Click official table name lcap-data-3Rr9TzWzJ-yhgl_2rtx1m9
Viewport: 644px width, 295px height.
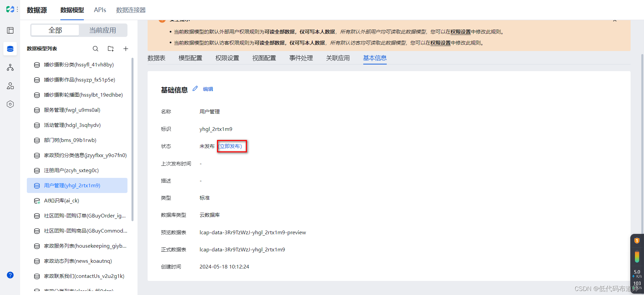click(x=242, y=250)
